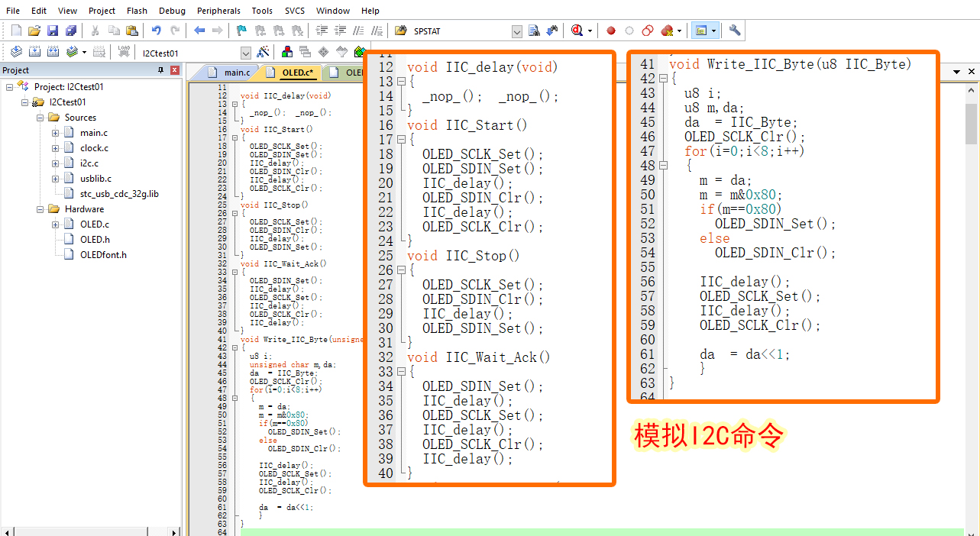Open the Project menu
This screenshot has width=980, height=536.
102,11
